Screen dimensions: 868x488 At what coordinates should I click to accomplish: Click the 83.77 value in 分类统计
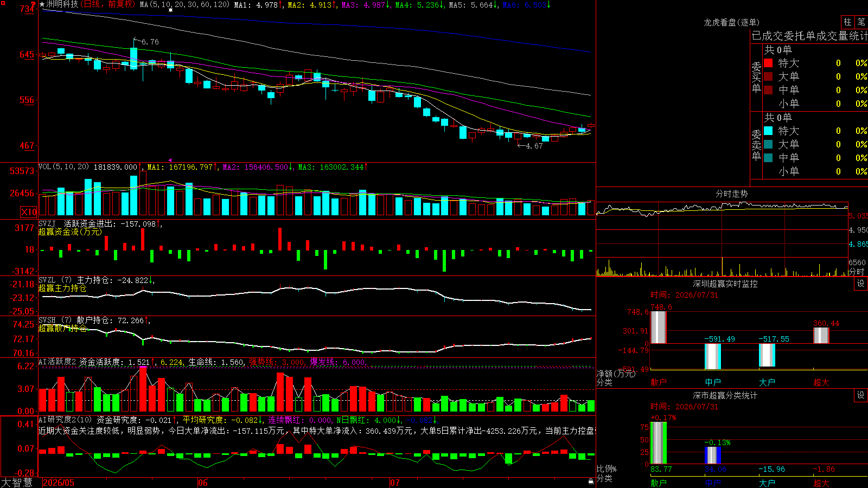pyautogui.click(x=661, y=469)
